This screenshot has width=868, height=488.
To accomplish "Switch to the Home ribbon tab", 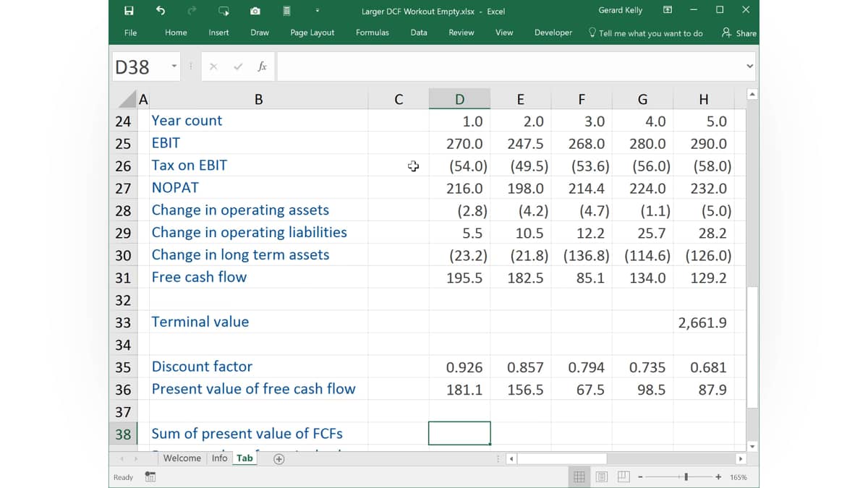I will 176,33.
